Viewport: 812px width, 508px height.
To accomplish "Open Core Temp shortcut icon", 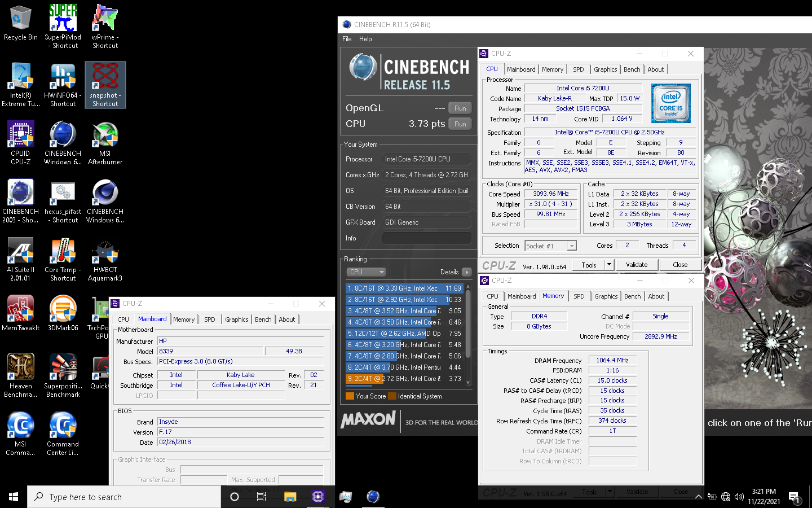I will pyautogui.click(x=63, y=259).
